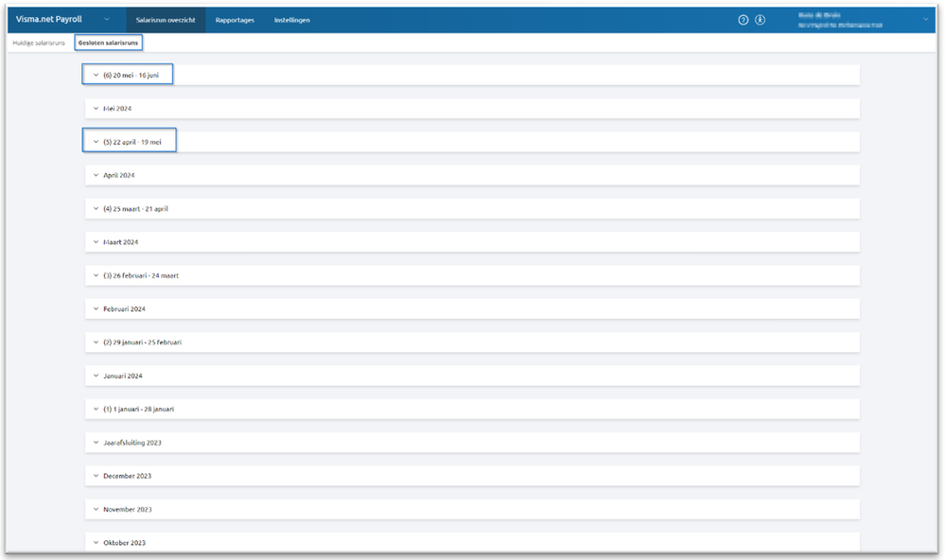Screen dimensions: 945x560
Task: Select the '(2) 29 januari - 25 februari' label
Action: [142, 342]
